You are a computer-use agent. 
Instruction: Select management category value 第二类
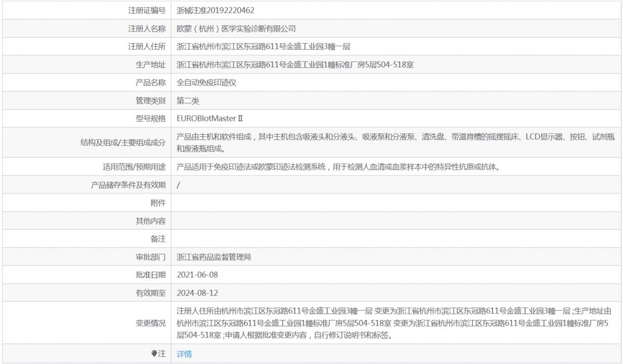pos(188,101)
